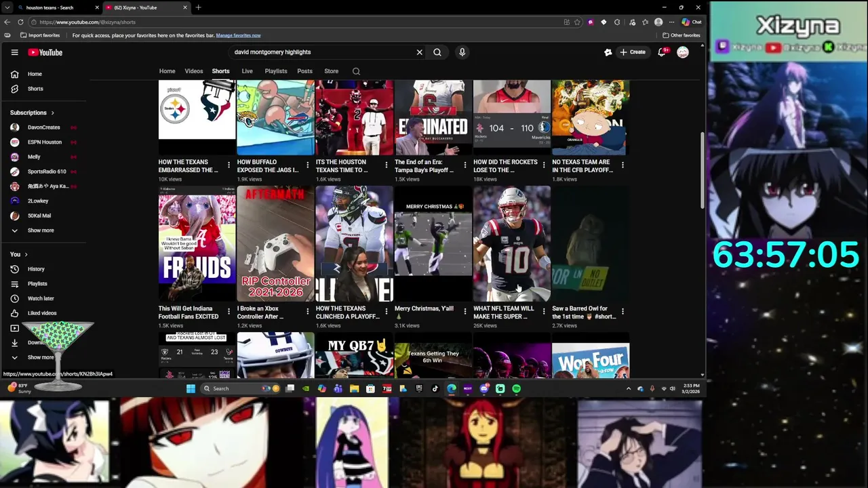Image resolution: width=868 pixels, height=488 pixels.
Task: Open browser Settings and more ellipsis
Action: (x=671, y=22)
